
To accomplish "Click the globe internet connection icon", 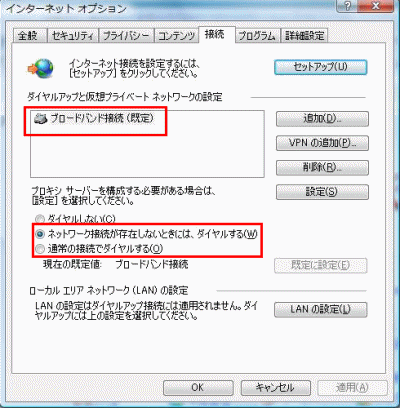I will 41,68.
